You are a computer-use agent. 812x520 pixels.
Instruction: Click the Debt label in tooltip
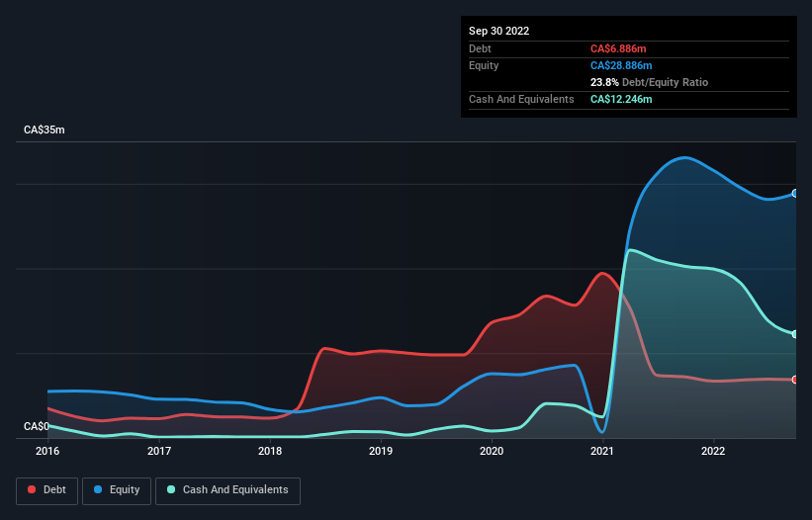pyautogui.click(x=480, y=48)
